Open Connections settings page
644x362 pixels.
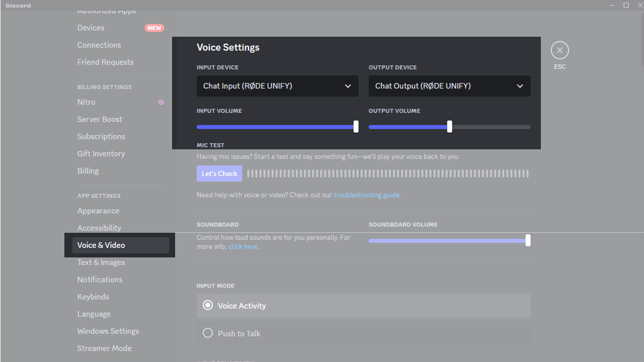coord(99,45)
